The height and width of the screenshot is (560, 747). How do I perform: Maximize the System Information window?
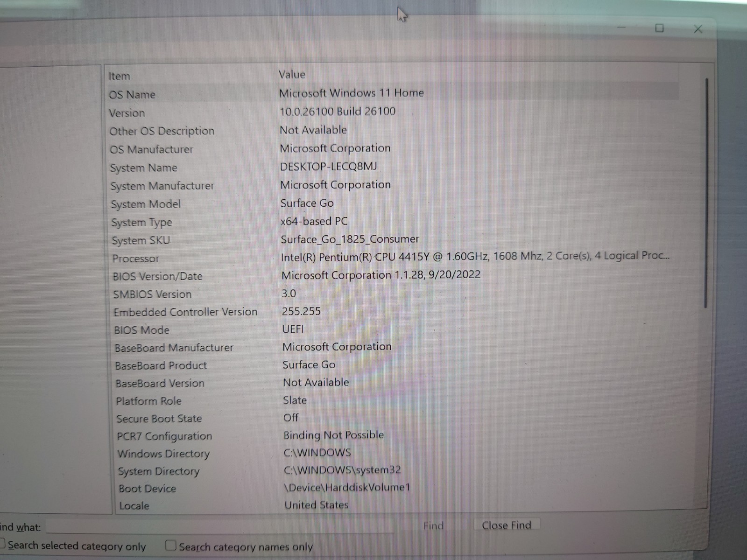pos(659,28)
